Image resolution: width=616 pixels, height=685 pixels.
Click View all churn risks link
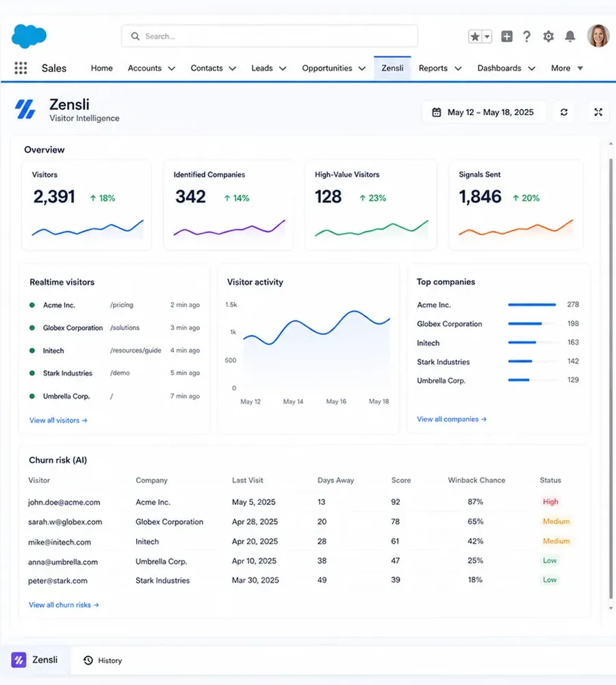pyautogui.click(x=64, y=605)
